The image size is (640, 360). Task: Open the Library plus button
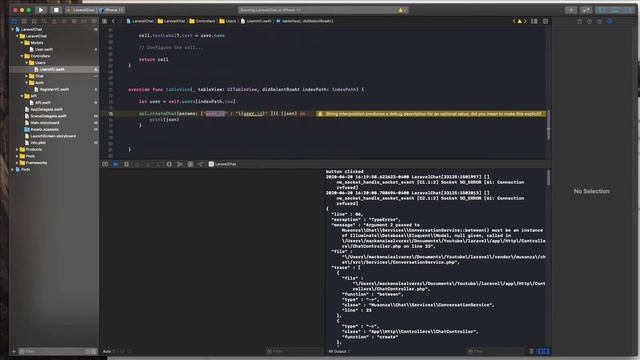coord(571,10)
